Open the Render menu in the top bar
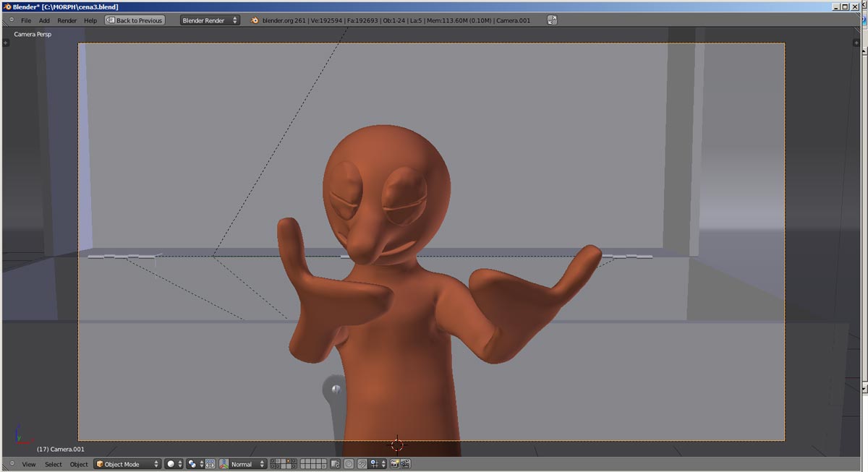The width and height of the screenshot is (868, 472). 67,20
